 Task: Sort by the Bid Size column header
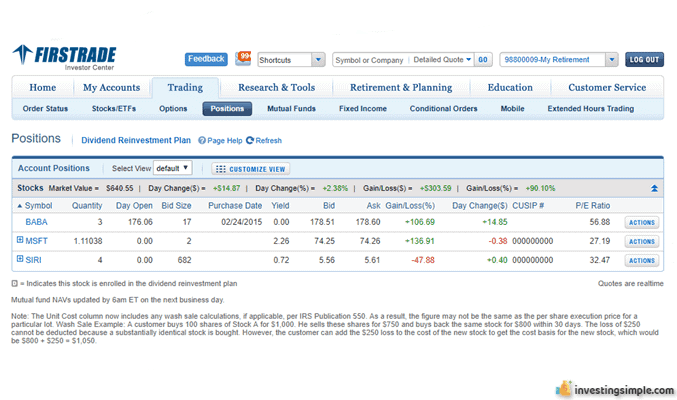point(176,206)
